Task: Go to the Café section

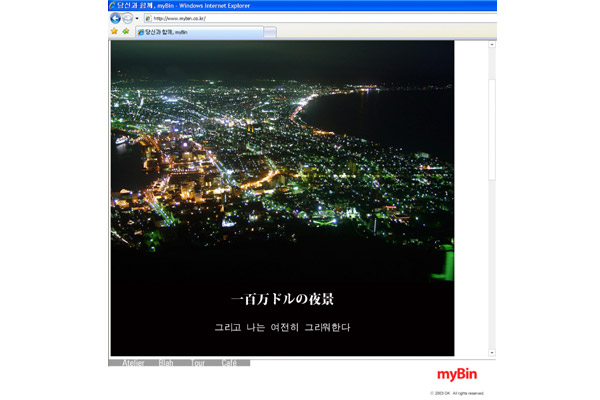Action: pos(229,363)
